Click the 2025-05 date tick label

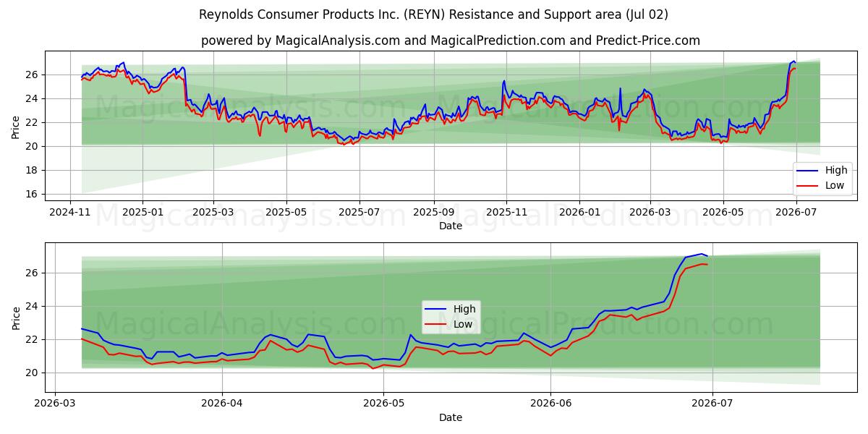point(286,213)
